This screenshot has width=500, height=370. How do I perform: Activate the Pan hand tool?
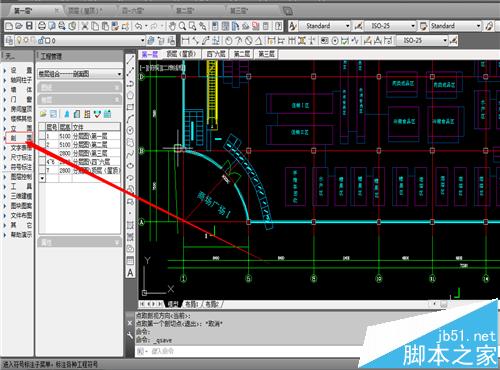(x=172, y=26)
